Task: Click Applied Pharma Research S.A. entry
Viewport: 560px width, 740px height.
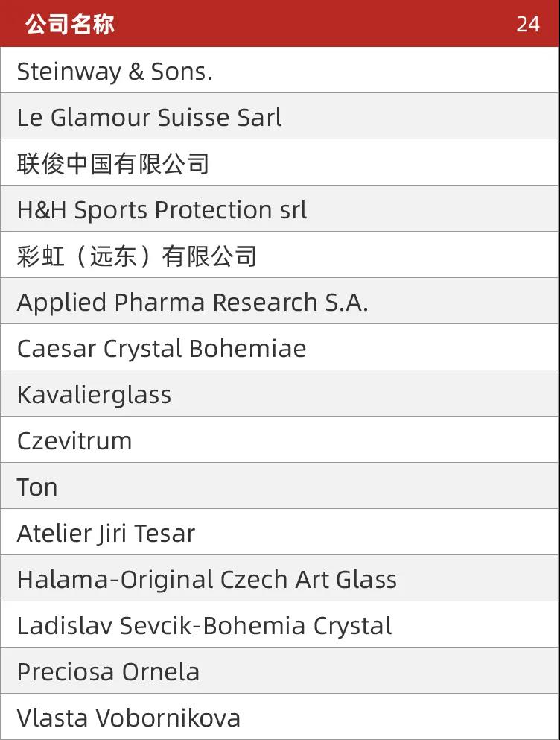Action: (x=280, y=301)
